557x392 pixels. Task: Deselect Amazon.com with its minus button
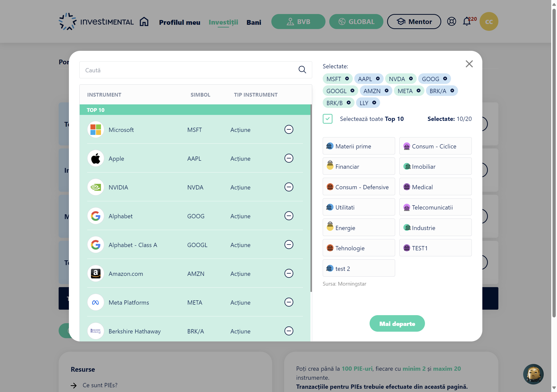click(x=289, y=273)
